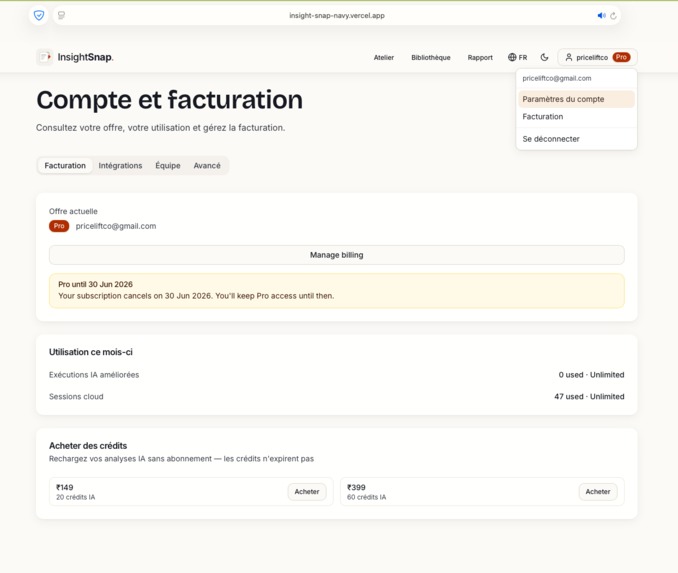Click the browser address bar URL
The height and width of the screenshot is (573, 678).
[337, 16]
